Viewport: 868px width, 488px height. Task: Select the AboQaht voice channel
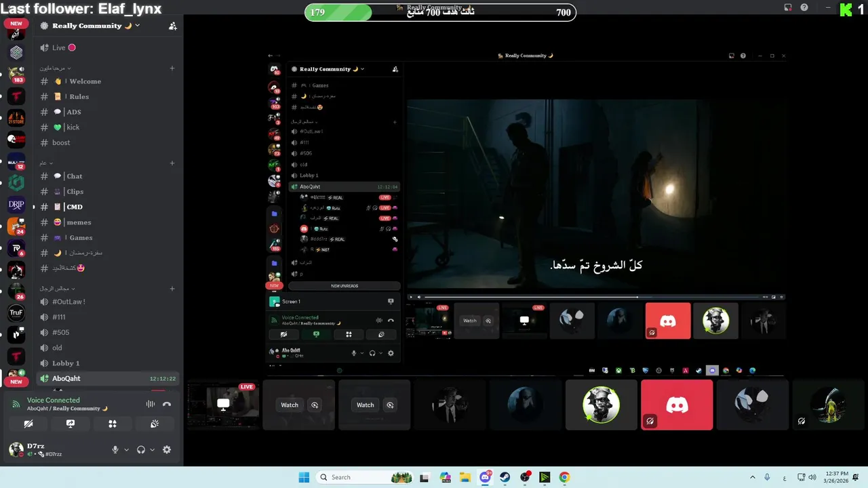point(108,379)
